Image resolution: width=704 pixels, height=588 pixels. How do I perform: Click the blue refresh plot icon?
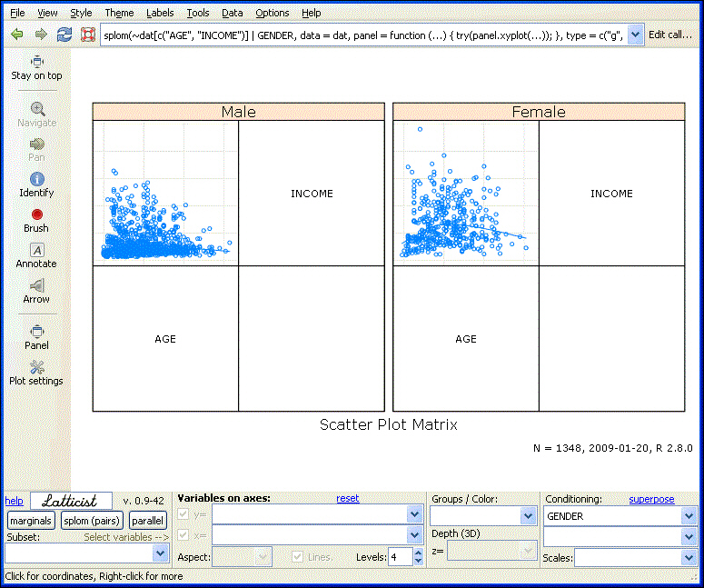(64, 35)
